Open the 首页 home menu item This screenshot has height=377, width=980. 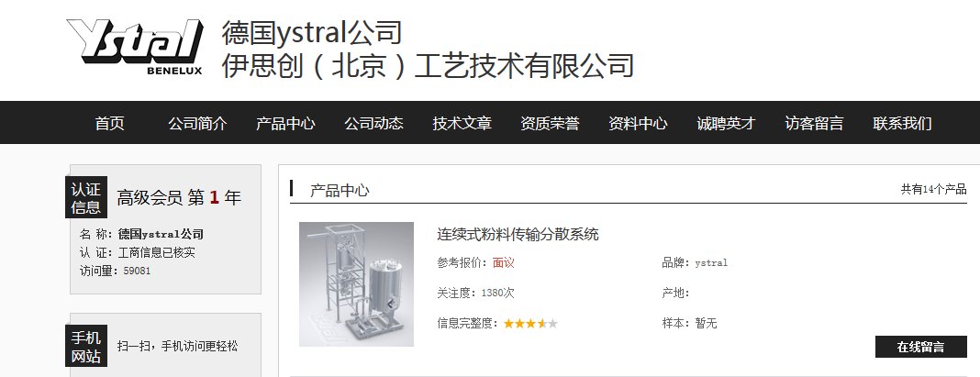click(x=110, y=123)
